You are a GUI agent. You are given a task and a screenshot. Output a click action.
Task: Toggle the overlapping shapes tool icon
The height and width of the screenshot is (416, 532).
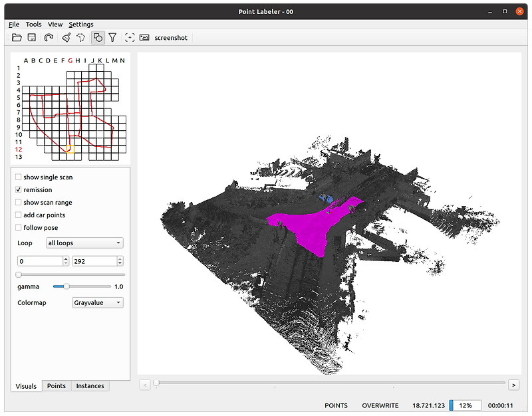tap(98, 38)
